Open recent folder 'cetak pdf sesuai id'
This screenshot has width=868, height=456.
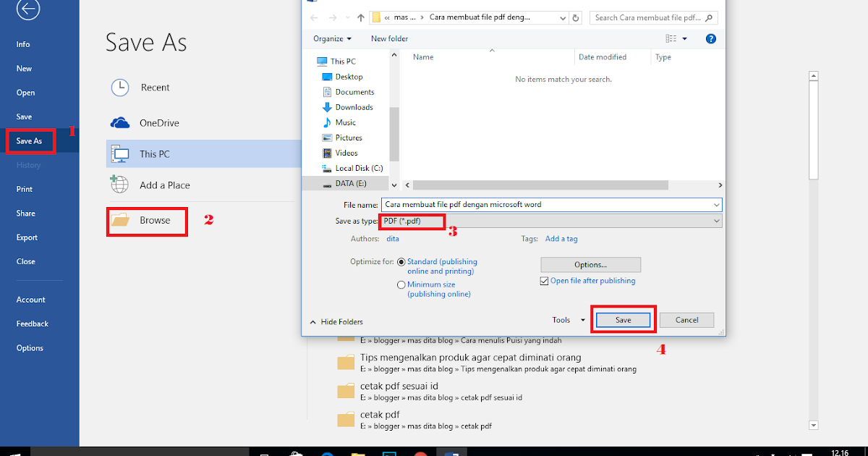[x=430, y=392]
